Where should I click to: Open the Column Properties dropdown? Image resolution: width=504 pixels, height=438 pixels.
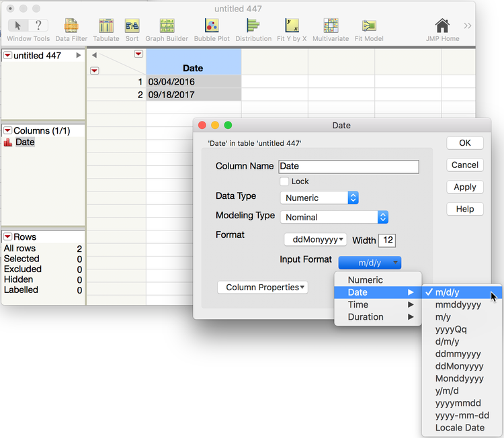pos(263,288)
